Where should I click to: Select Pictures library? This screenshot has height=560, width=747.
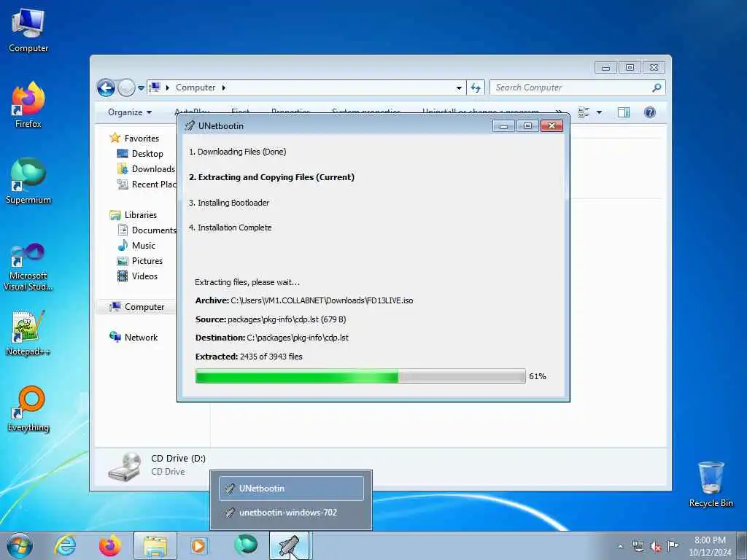coord(140,261)
